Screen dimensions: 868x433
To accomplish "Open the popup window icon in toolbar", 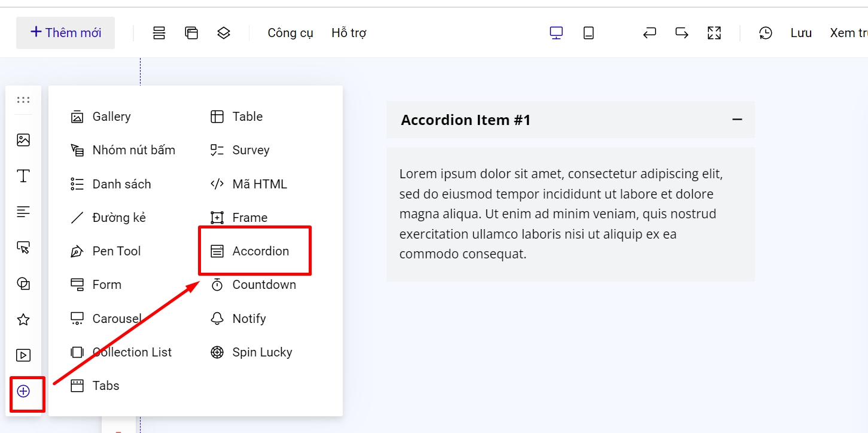I will pyautogui.click(x=191, y=33).
